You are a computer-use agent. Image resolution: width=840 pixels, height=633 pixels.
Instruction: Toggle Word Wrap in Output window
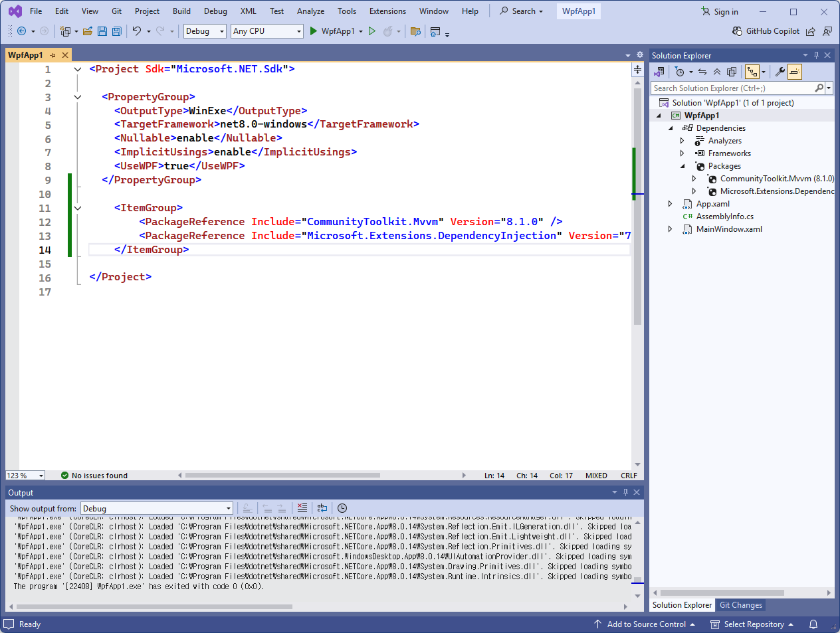click(322, 508)
